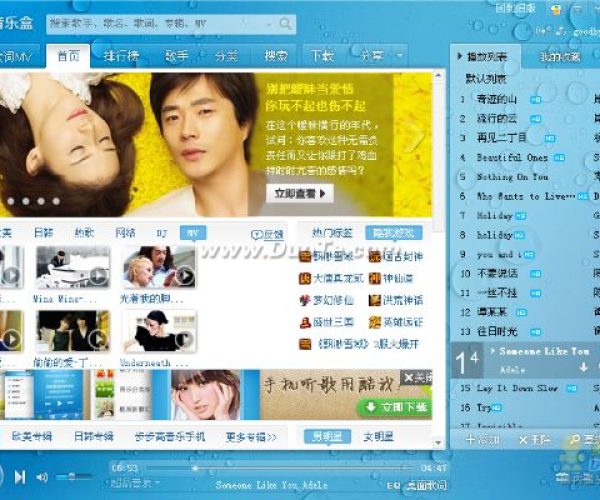
Task: Expand the 更多专辑>> link
Action: tap(251, 437)
